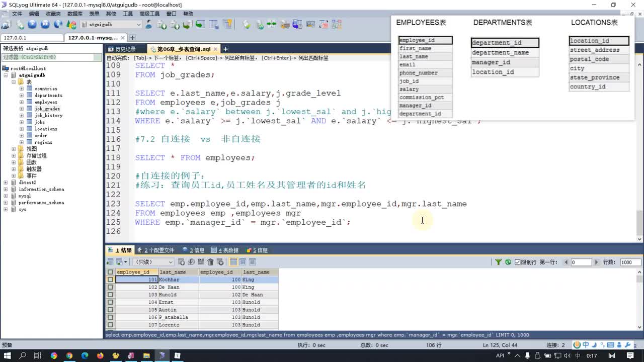
Task: Click the 第一行 first row input field
Action: [x=581, y=262]
